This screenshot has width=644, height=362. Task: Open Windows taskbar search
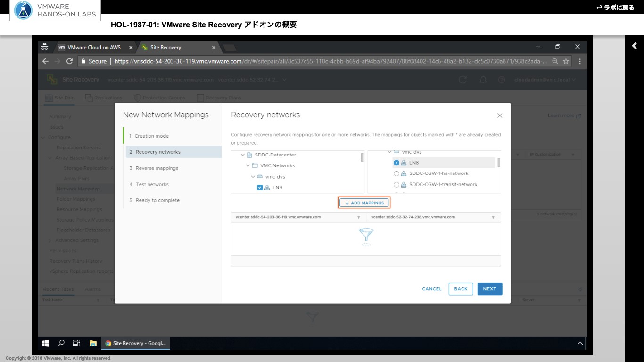pyautogui.click(x=61, y=343)
